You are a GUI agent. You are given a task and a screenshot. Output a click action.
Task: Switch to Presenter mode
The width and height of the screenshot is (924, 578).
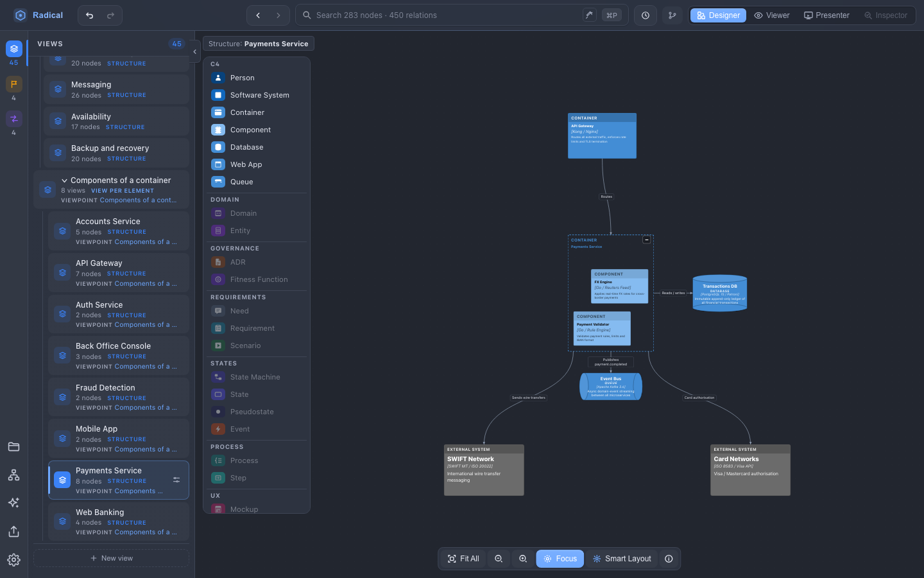pyautogui.click(x=827, y=15)
